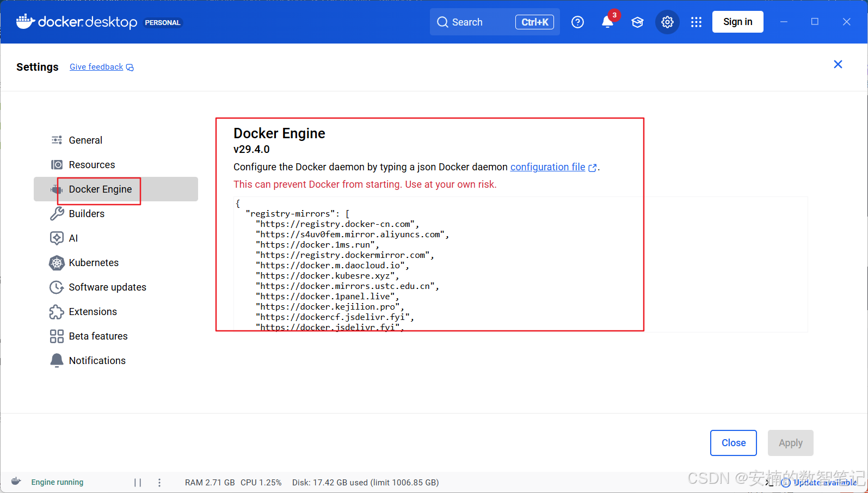
Task: Click the RAM 2.71 GB readout
Action: (x=210, y=483)
